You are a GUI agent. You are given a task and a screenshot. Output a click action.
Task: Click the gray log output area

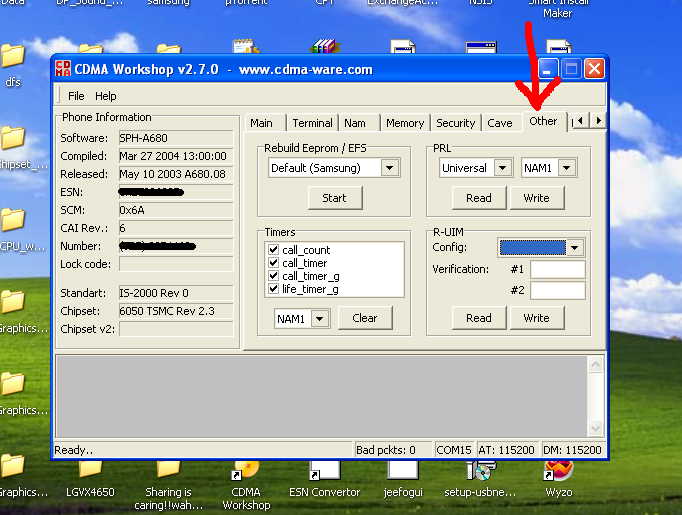click(321, 396)
